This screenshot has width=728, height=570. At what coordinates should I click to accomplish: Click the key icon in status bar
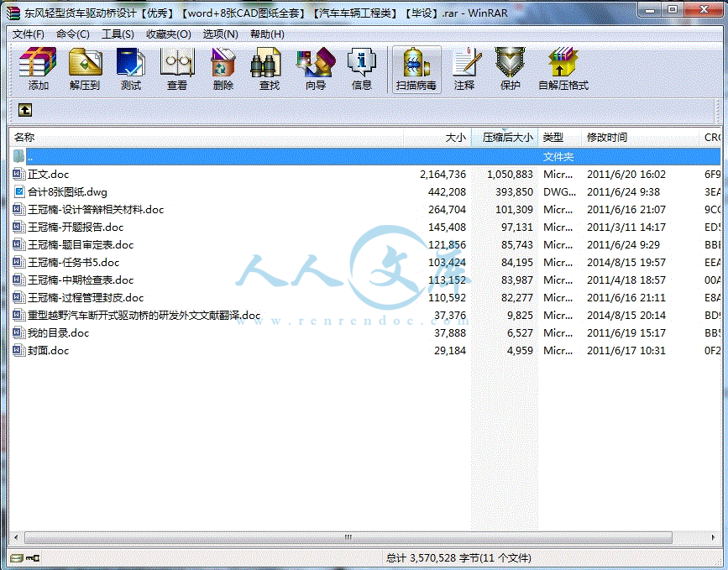[33, 557]
